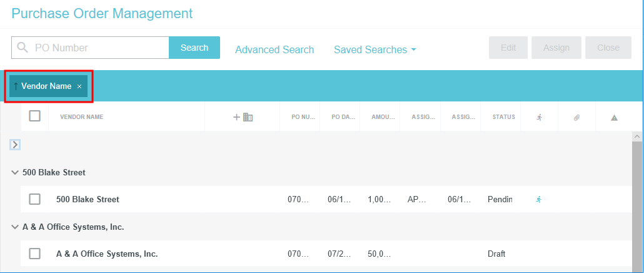Image resolution: width=644 pixels, height=273 pixels.
Task: Open the Saved Searches dropdown
Action: click(x=375, y=49)
